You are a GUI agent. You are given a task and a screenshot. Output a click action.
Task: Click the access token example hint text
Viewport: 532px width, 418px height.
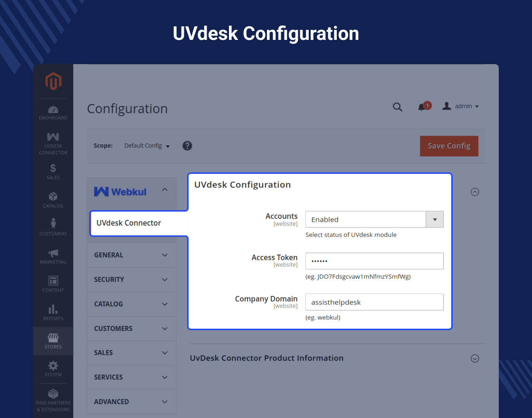pos(358,276)
